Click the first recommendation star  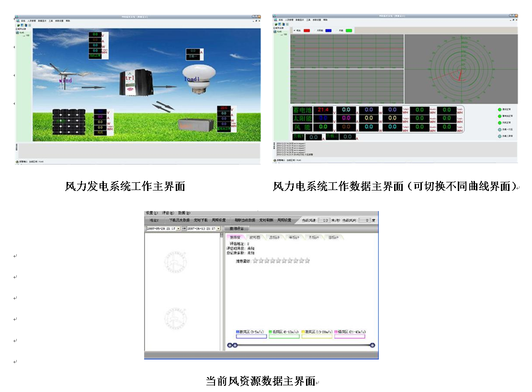click(x=255, y=261)
